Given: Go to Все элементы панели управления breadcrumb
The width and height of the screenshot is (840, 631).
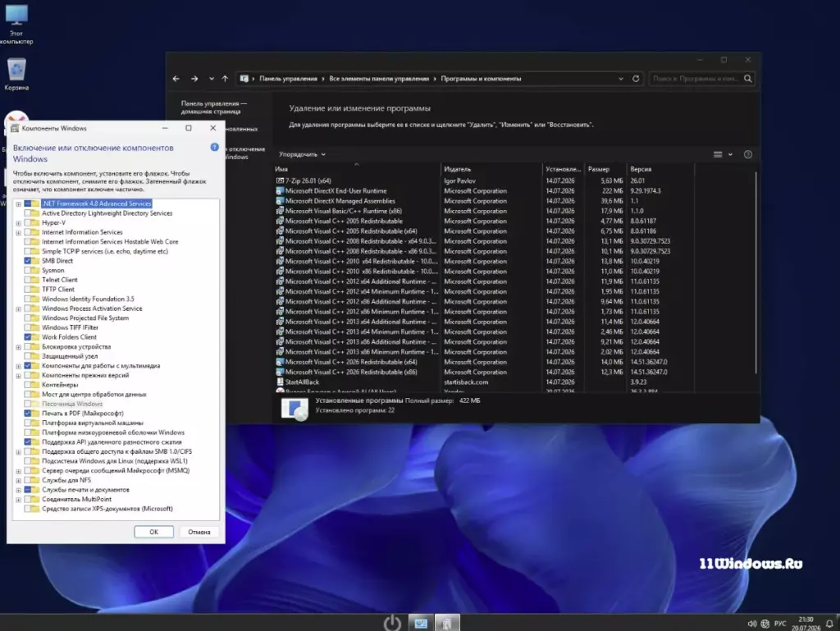Looking at the screenshot, I should [379, 79].
